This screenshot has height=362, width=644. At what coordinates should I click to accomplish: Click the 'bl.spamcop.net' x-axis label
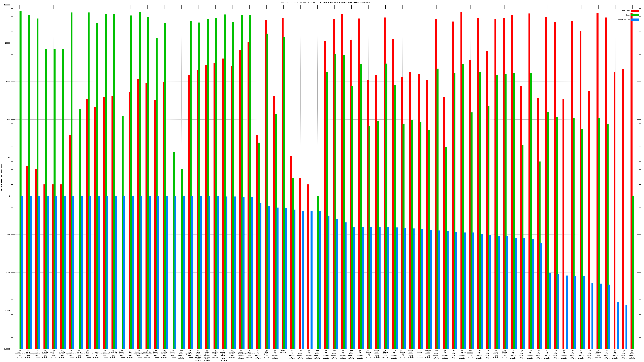click(x=88, y=354)
